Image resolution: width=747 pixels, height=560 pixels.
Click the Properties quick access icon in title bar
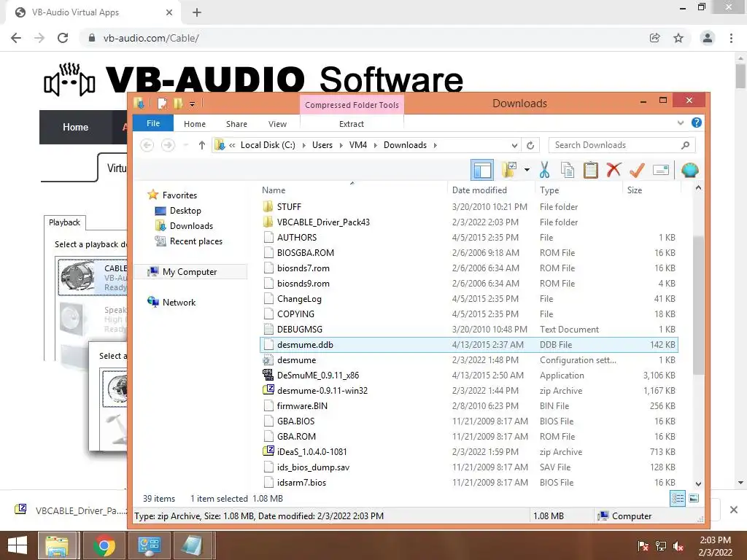coord(163,104)
